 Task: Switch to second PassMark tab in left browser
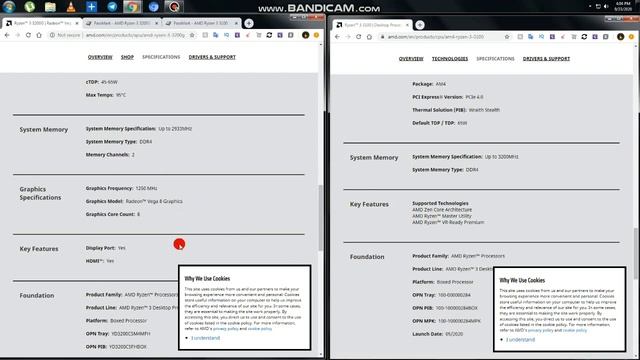pos(122,23)
